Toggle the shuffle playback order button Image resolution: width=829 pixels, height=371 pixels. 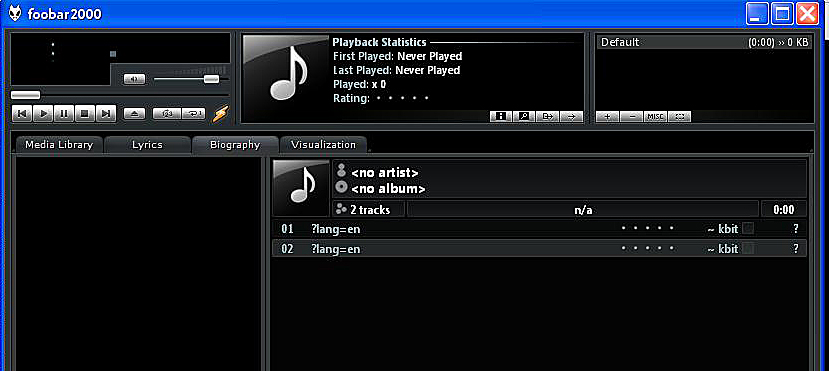pos(167,113)
